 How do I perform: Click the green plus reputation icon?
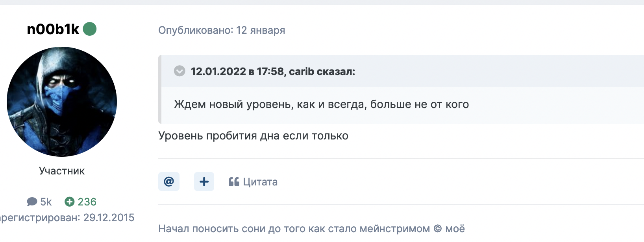(69, 202)
